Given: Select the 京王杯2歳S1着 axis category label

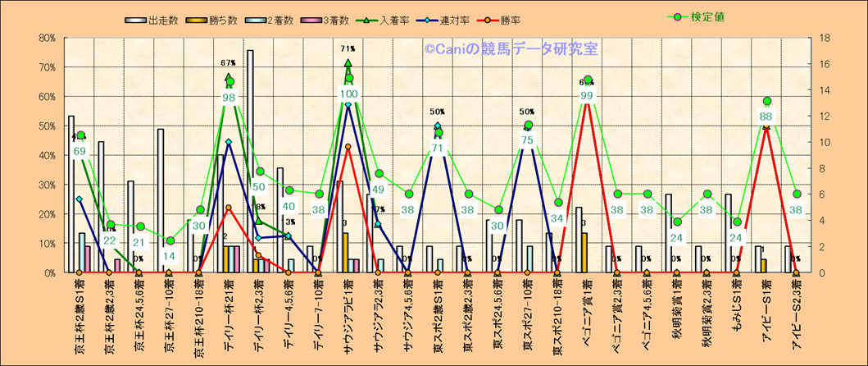Looking at the screenshot, I should click(x=80, y=314).
